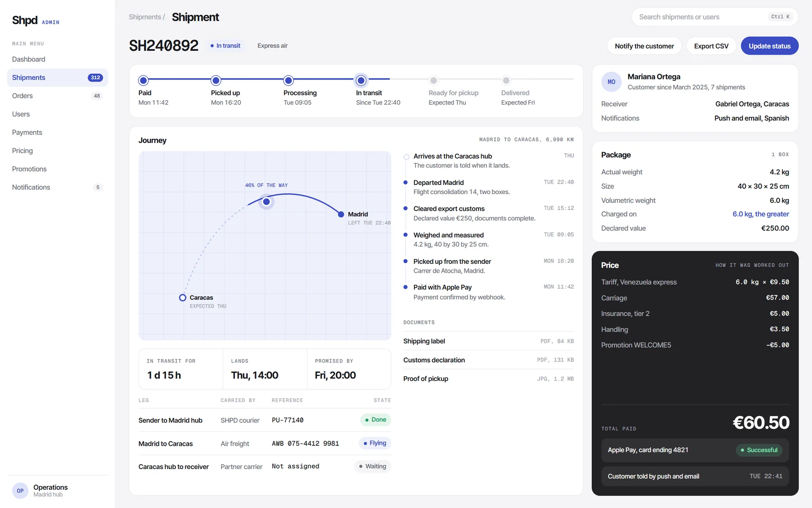Click the Express air tag
Viewport: 812px width, 508px height.
click(272, 46)
